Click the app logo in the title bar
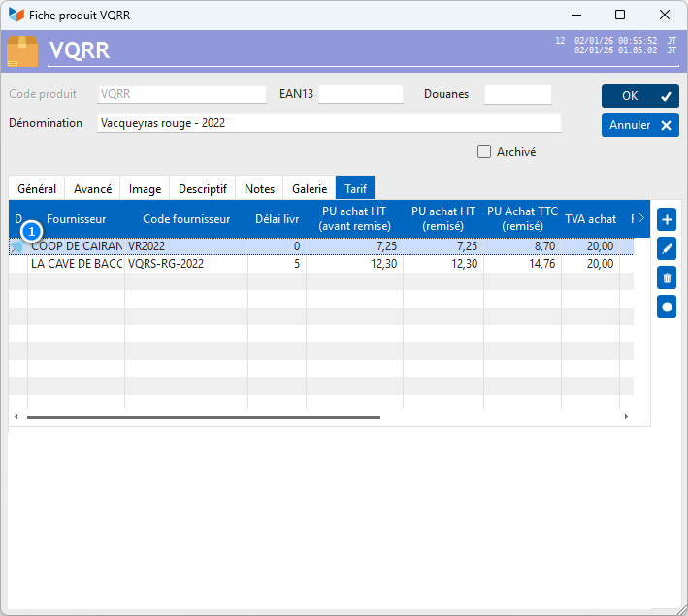The height and width of the screenshot is (616, 688). [x=16, y=16]
